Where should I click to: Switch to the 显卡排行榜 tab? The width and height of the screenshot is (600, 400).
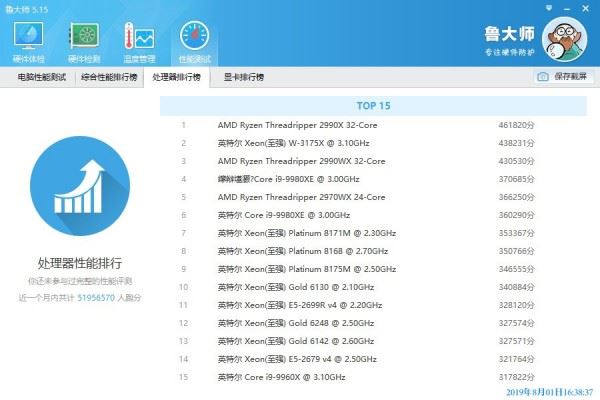[244, 77]
